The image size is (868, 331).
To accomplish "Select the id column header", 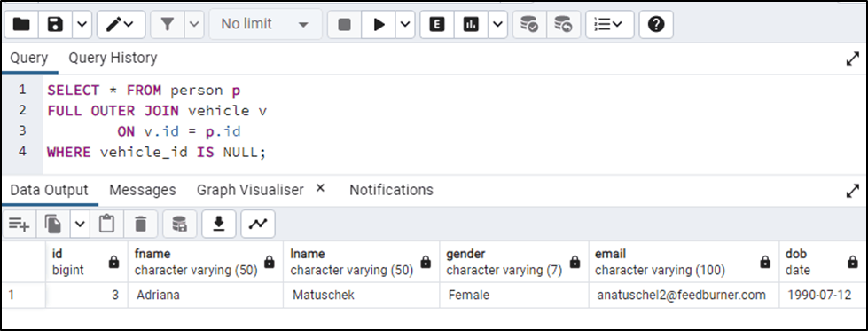I will click(x=86, y=262).
